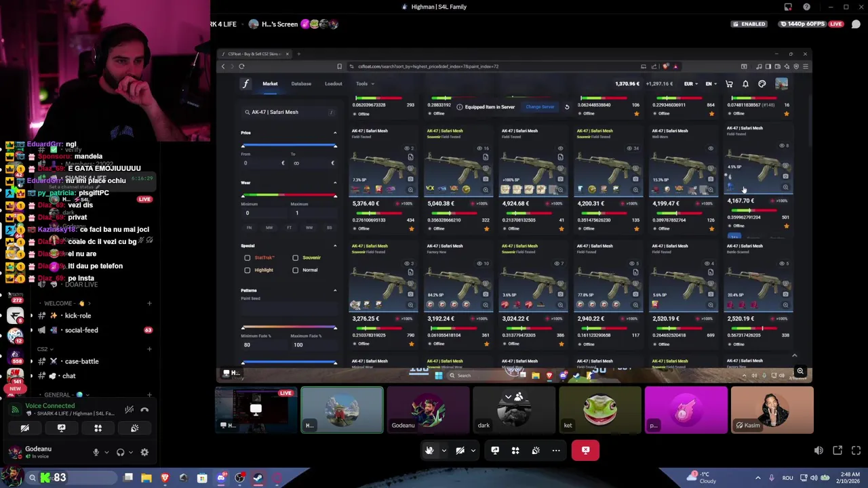Open Steam from the Windows taskbar

(258, 478)
